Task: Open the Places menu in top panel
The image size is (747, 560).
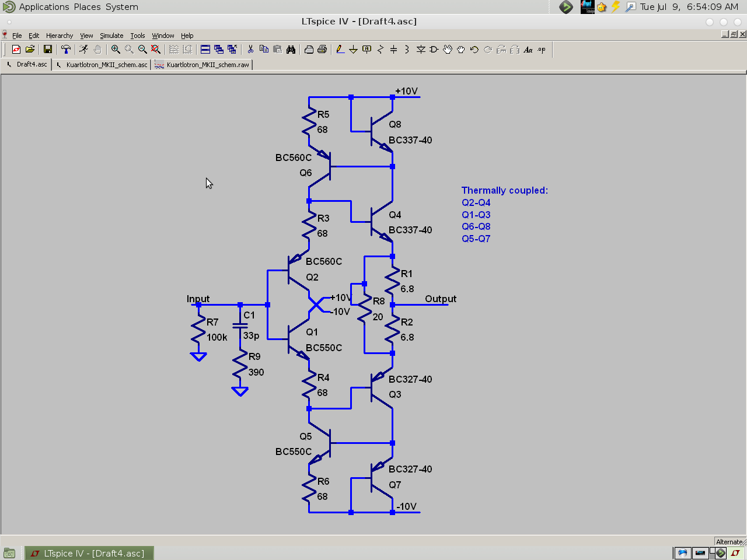Action: pyautogui.click(x=87, y=7)
